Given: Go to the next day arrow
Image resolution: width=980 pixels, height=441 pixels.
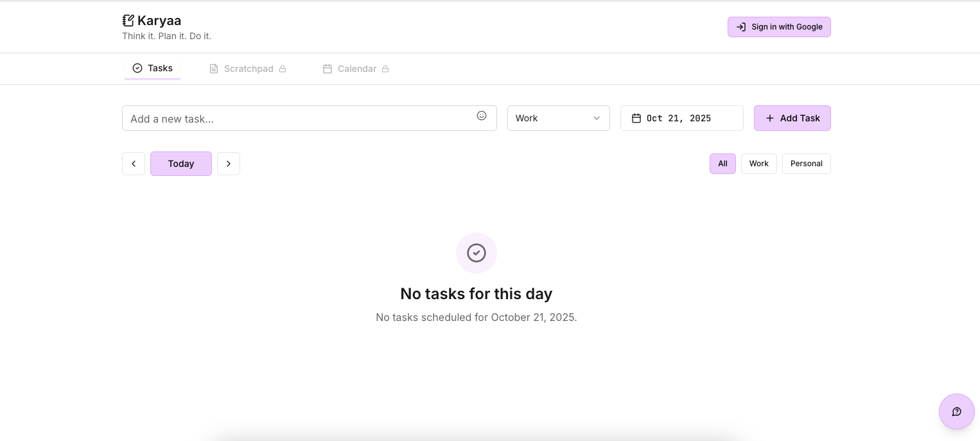Looking at the screenshot, I should (229, 164).
